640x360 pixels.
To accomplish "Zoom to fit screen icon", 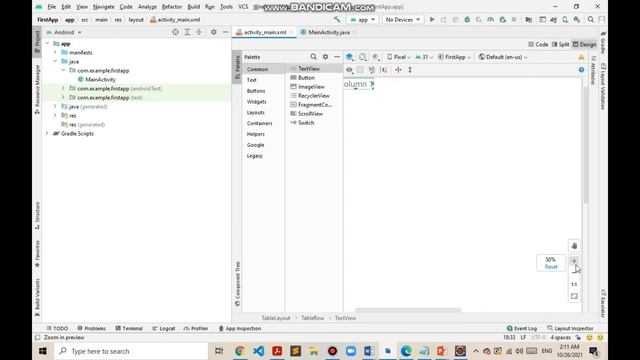I will 574,296.
